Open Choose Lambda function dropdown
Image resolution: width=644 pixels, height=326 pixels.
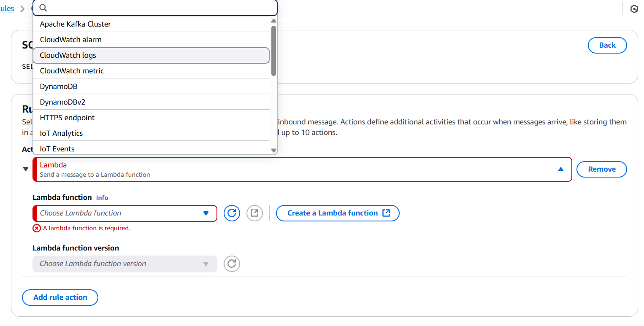[125, 213]
